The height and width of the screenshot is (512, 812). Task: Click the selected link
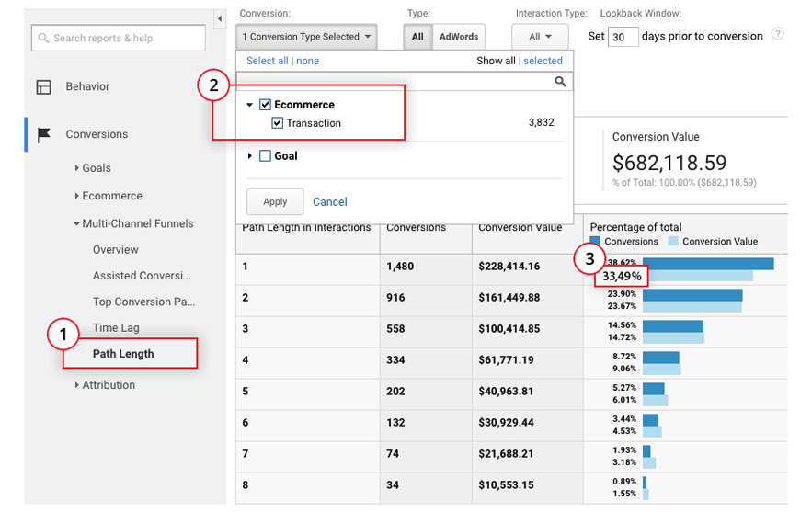coord(543,61)
